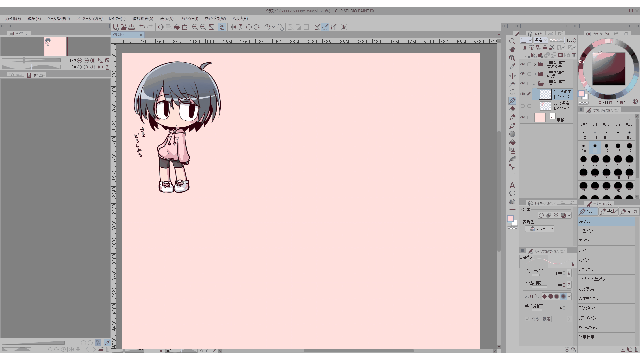This screenshot has height=360, width=640.
Task: Open the layer blending mode dropdown
Action: [x=526, y=40]
